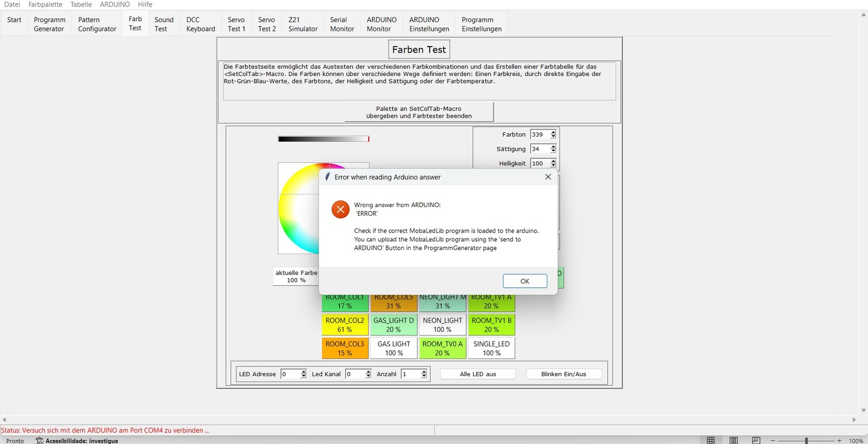Screen dimensions: 868x444
Task: Open the Pattern Configurator tab
Action: 97,24
